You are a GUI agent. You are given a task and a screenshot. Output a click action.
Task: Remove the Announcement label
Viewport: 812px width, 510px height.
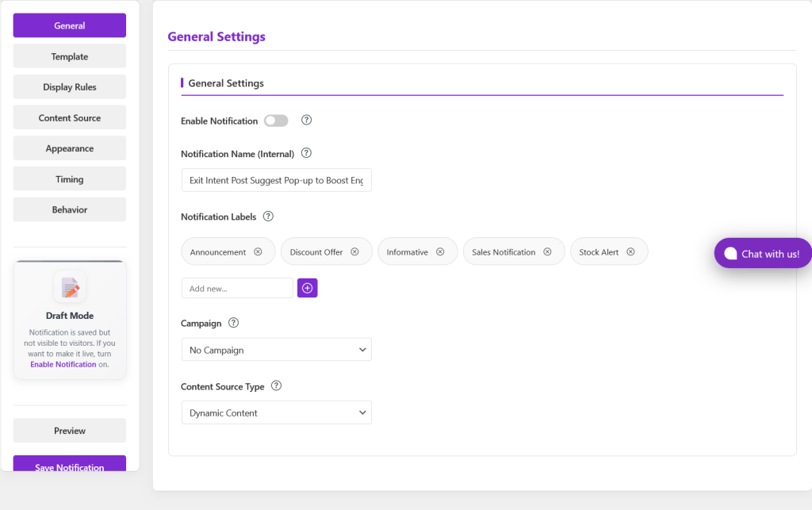[258, 251]
